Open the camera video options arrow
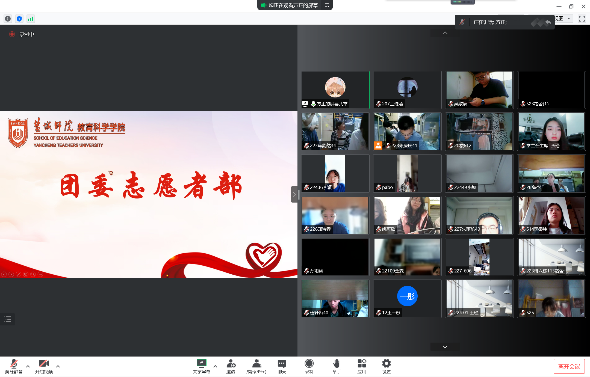The image size is (590, 377). point(58,366)
